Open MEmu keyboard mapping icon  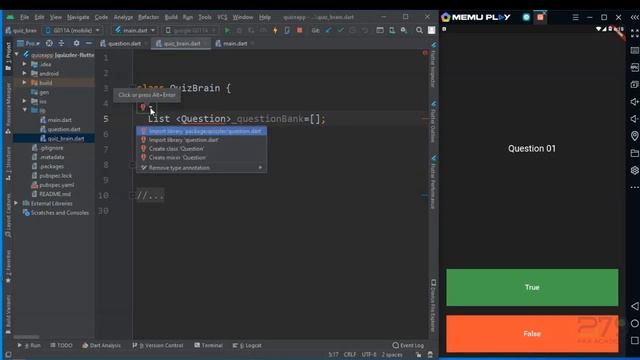tap(634, 50)
